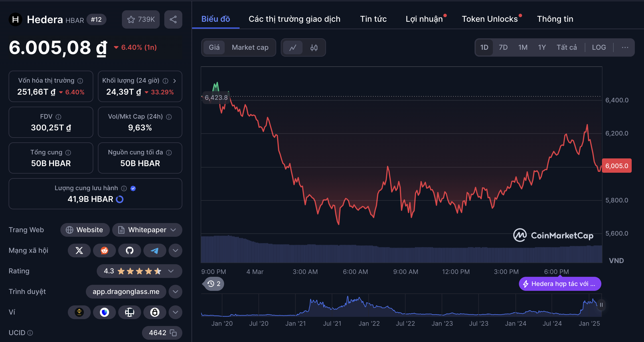Expand more wallets in Ví row
Viewport: 644px width, 342px height.
175,312
